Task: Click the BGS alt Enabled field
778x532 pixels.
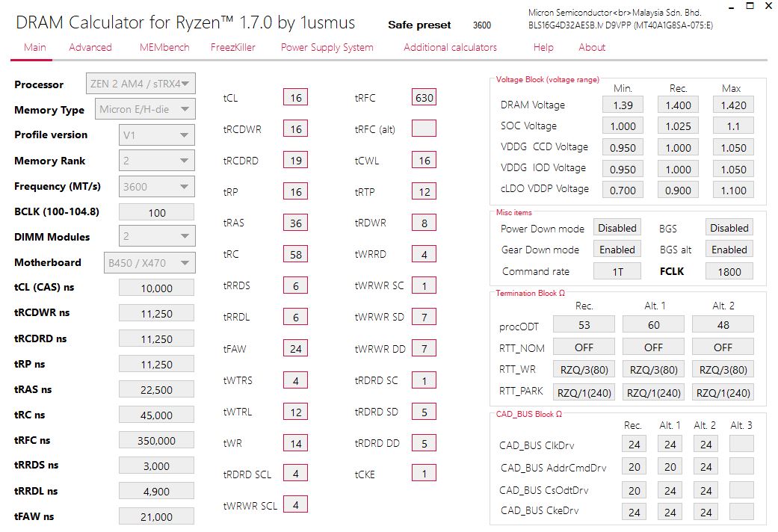Action: (729, 250)
